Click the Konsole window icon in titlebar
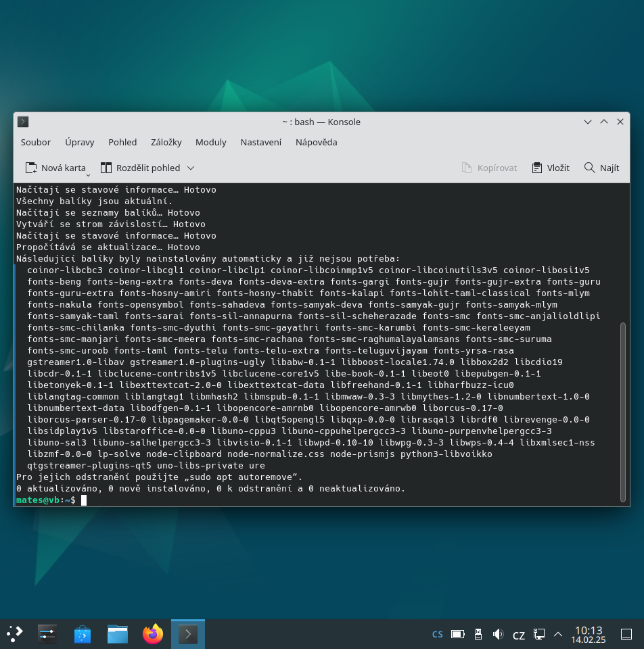644x649 pixels. coord(23,122)
